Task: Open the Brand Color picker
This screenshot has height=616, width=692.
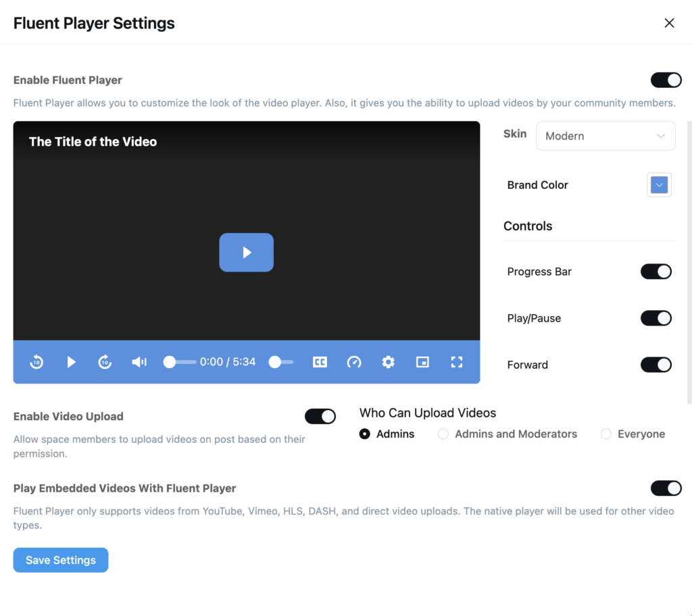Action: tap(659, 184)
